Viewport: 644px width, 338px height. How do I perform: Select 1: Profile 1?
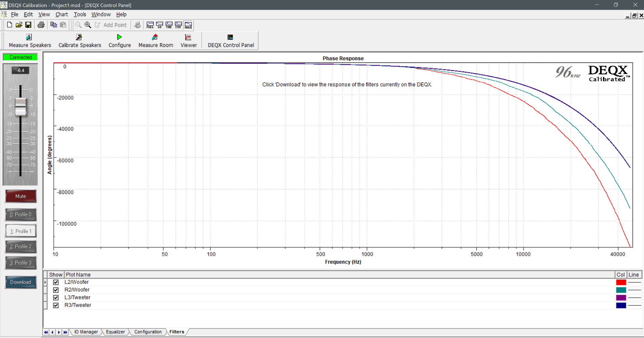(x=21, y=231)
